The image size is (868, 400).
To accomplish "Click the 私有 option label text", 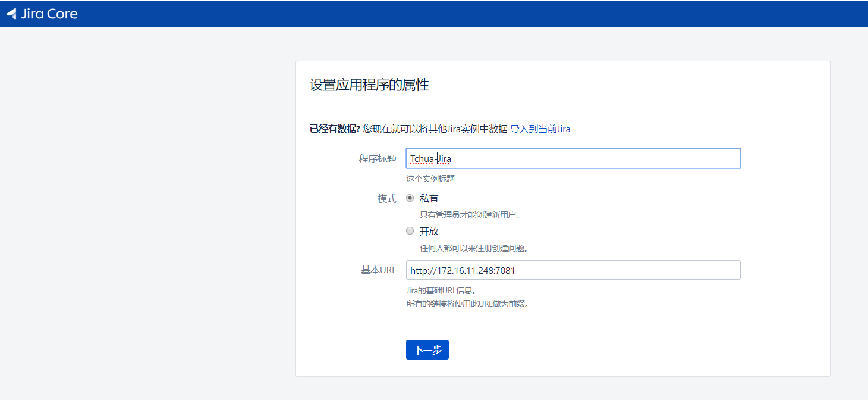I will coord(429,198).
